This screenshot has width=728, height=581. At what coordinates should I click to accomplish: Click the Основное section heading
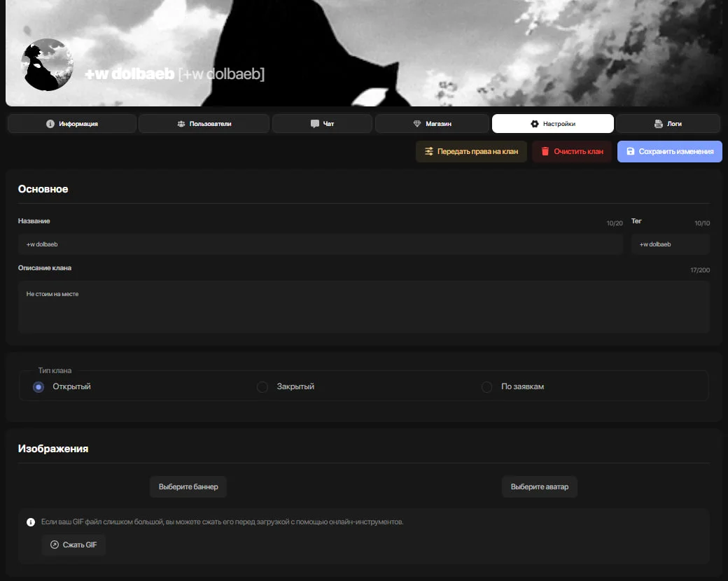[43, 189]
